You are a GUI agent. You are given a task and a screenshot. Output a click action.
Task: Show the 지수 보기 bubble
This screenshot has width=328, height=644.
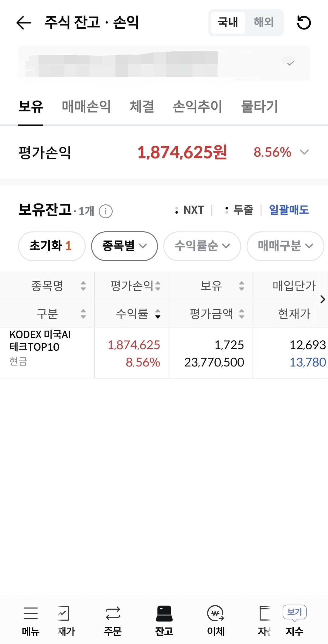[x=295, y=612]
